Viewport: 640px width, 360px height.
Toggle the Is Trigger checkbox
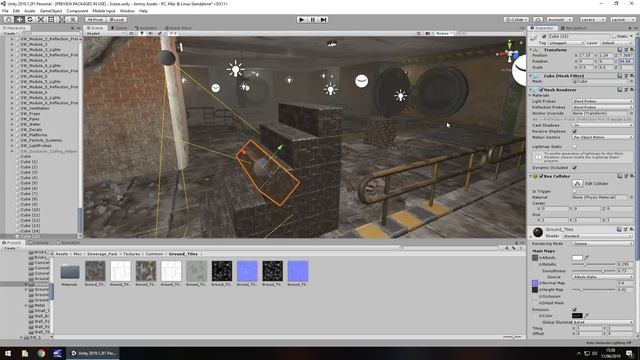coord(575,191)
